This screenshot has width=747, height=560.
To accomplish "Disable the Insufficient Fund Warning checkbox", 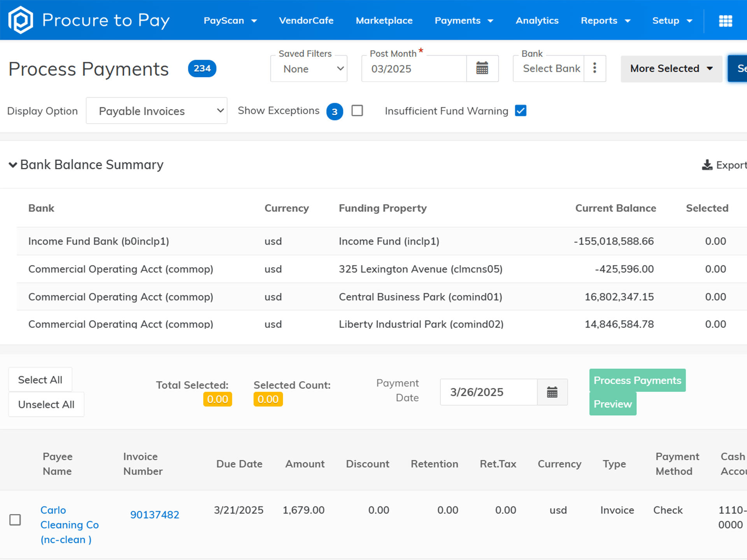I will pyautogui.click(x=521, y=110).
